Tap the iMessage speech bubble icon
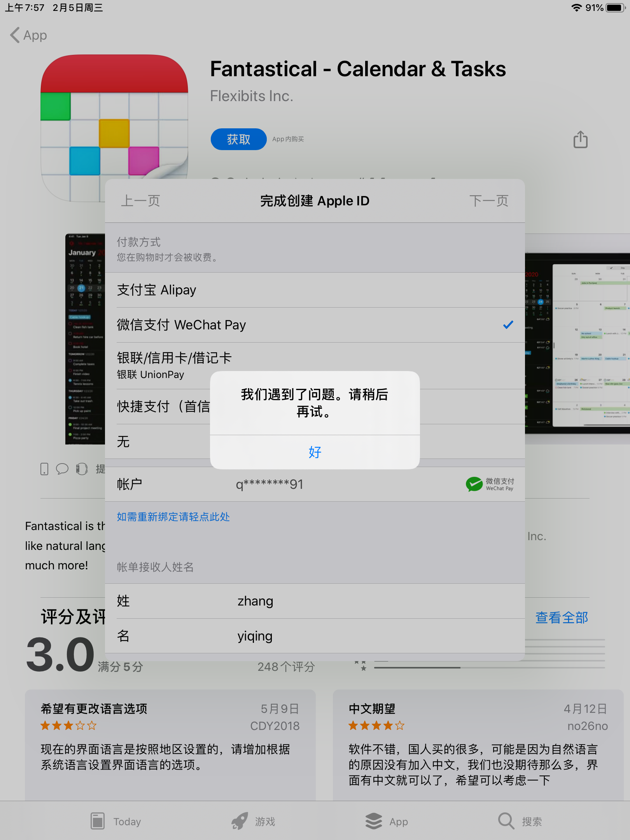Viewport: 630px width, 840px height. [62, 469]
